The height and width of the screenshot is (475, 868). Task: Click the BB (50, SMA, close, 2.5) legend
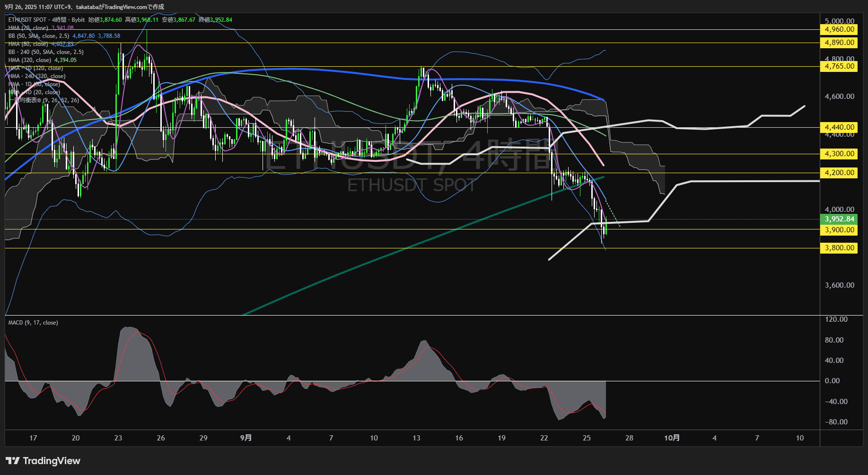pos(39,36)
